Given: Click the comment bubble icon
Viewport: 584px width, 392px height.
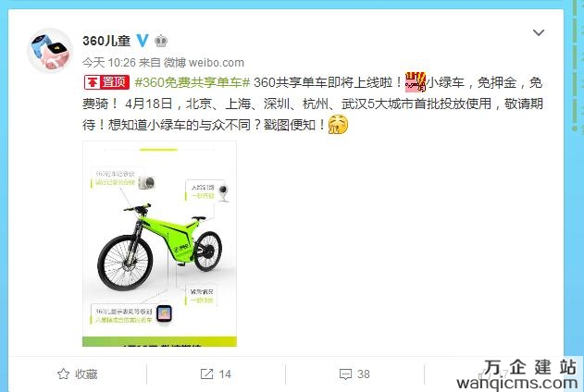Looking at the screenshot, I should pos(345,374).
